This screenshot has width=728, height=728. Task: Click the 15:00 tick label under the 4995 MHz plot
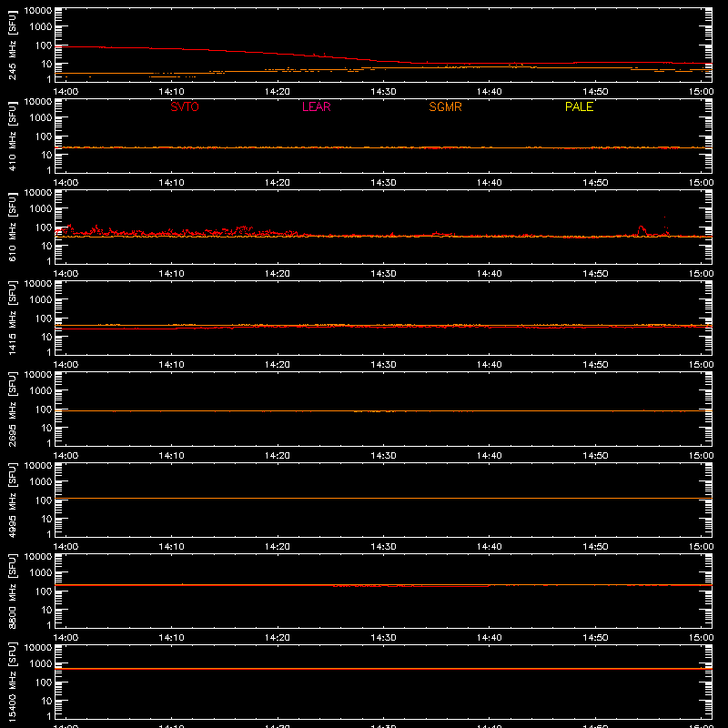701,547
